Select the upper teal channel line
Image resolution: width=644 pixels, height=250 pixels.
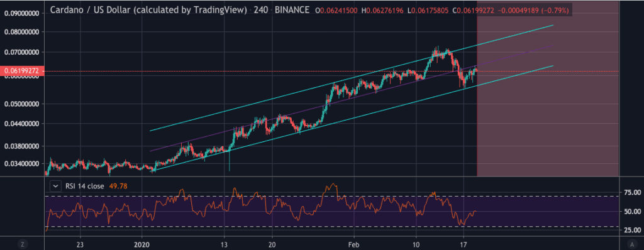click(352, 78)
